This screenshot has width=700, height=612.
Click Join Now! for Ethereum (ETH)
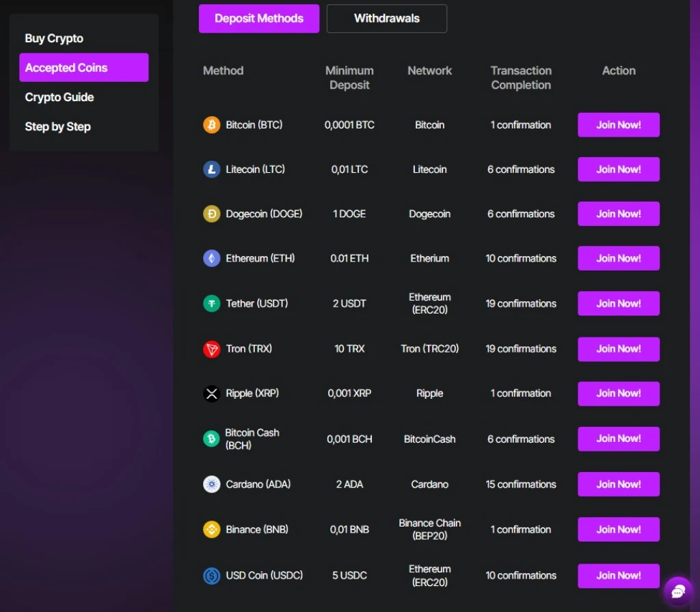click(618, 258)
